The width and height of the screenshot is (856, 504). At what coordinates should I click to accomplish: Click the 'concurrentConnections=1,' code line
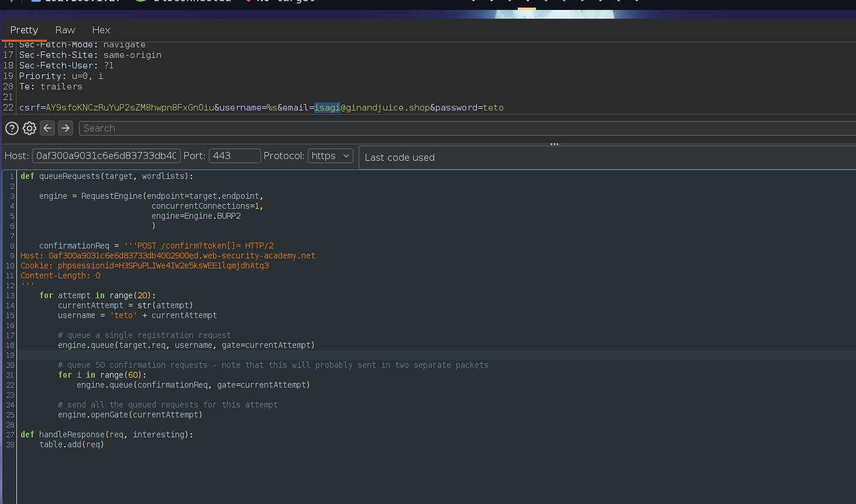[207, 206]
